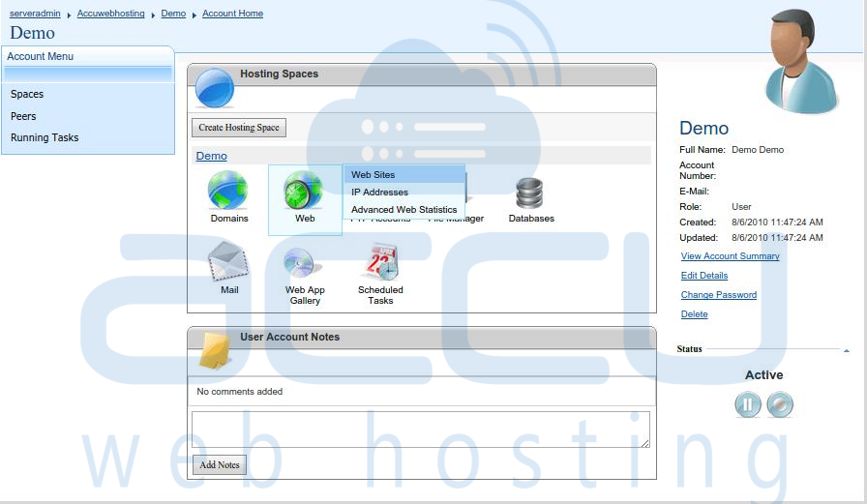Click the Create Hosting Space button
The height and width of the screenshot is (504, 867).
pos(239,128)
